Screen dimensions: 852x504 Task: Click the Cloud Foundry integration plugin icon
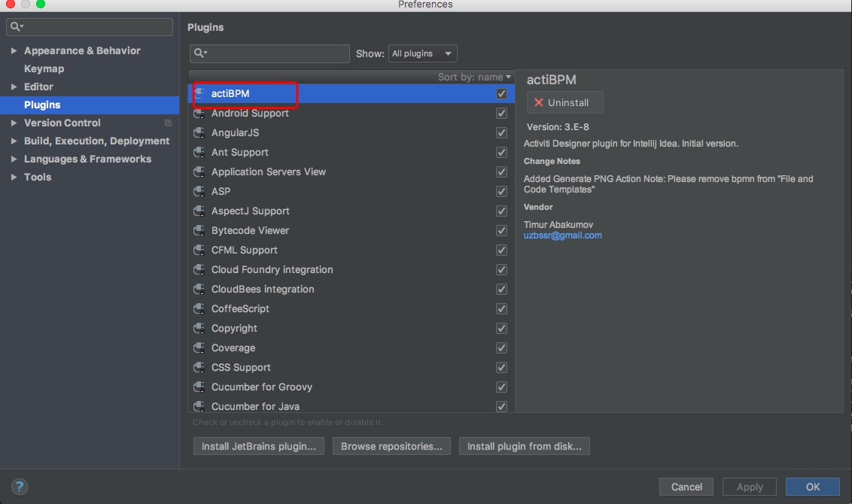[199, 269]
